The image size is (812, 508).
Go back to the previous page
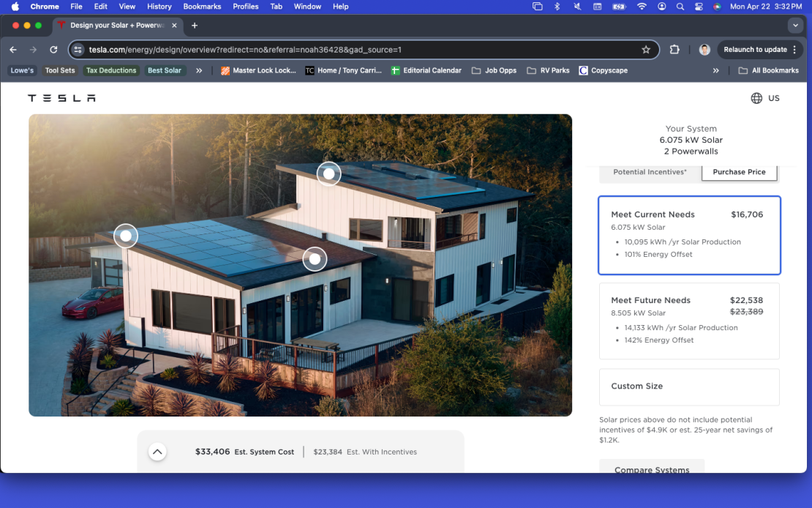13,50
